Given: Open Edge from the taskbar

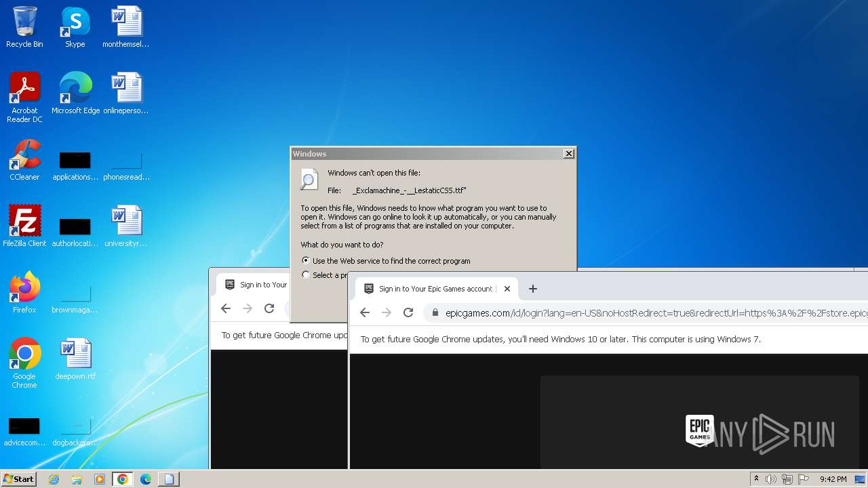Looking at the screenshot, I should [146, 479].
